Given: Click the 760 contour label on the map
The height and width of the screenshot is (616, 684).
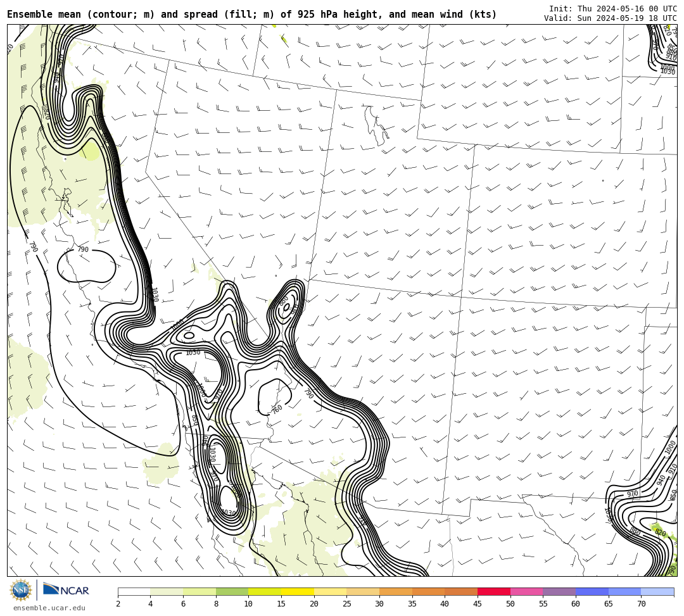Looking at the screenshot, I should pyautogui.click(x=277, y=409).
